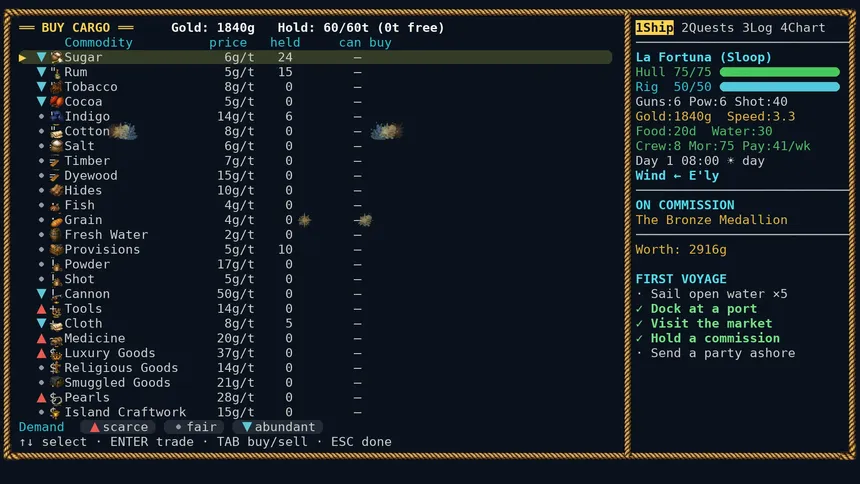
Task: Click the Cotton bale icon
Action: pyautogui.click(x=56, y=131)
